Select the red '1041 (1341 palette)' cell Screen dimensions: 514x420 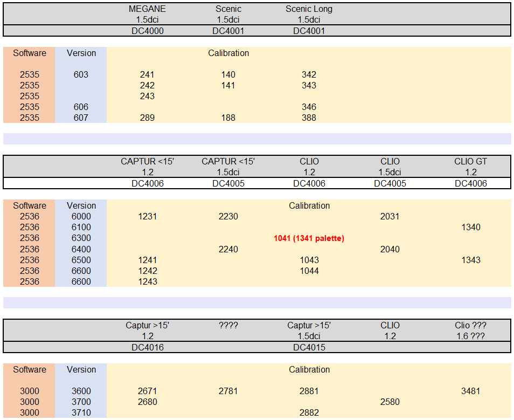pos(309,238)
